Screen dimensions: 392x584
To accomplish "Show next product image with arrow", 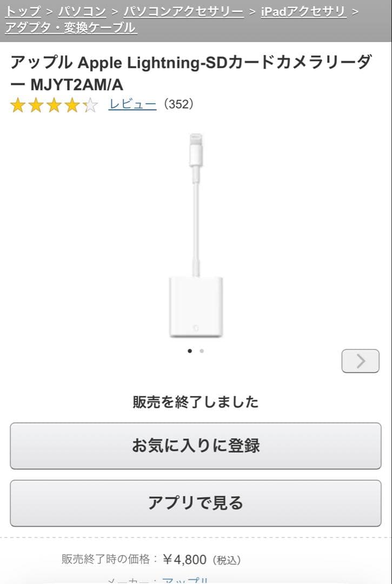I will 360,361.
